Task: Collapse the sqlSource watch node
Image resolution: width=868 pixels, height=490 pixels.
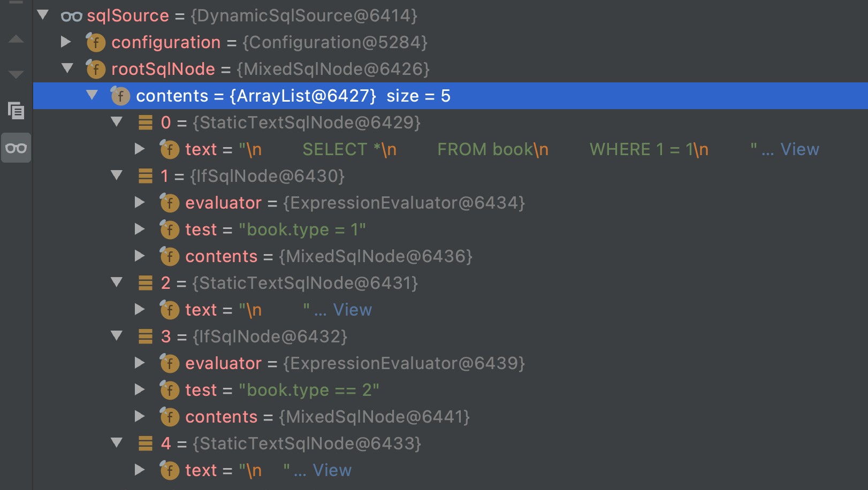Action: [43, 14]
